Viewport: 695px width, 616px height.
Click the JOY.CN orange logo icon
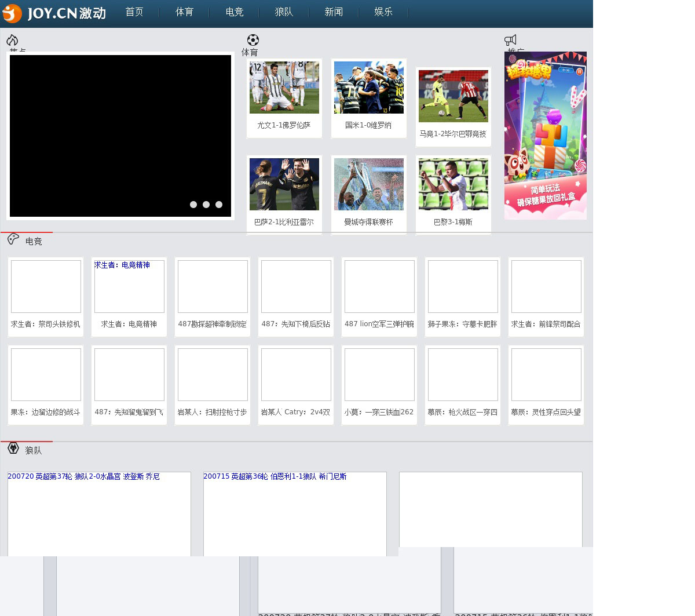coord(12,13)
